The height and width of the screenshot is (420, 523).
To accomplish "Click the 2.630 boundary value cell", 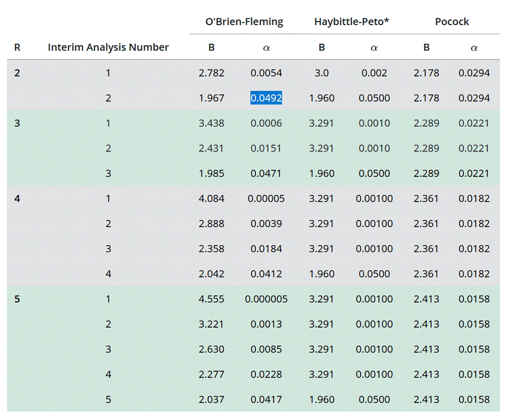I will pyautogui.click(x=211, y=350).
